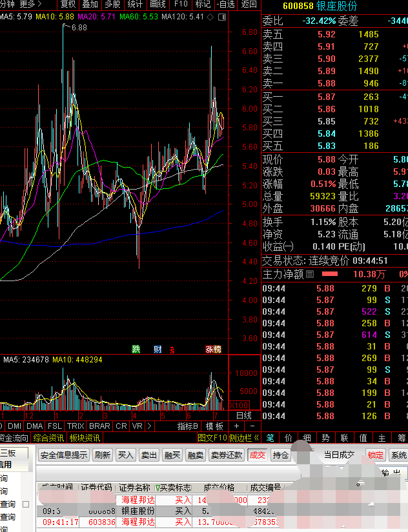Click the 锁定 lock button
Screen dimensions: 408x532
click(375, 455)
